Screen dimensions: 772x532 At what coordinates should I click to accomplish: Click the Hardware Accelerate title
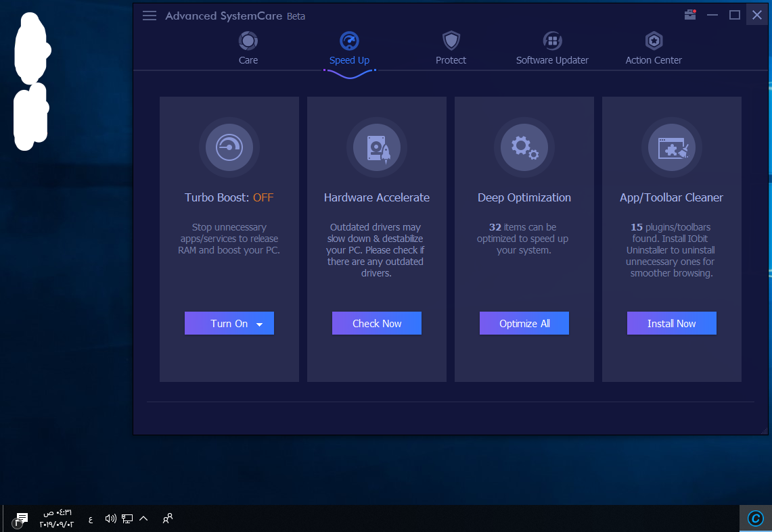point(377,197)
